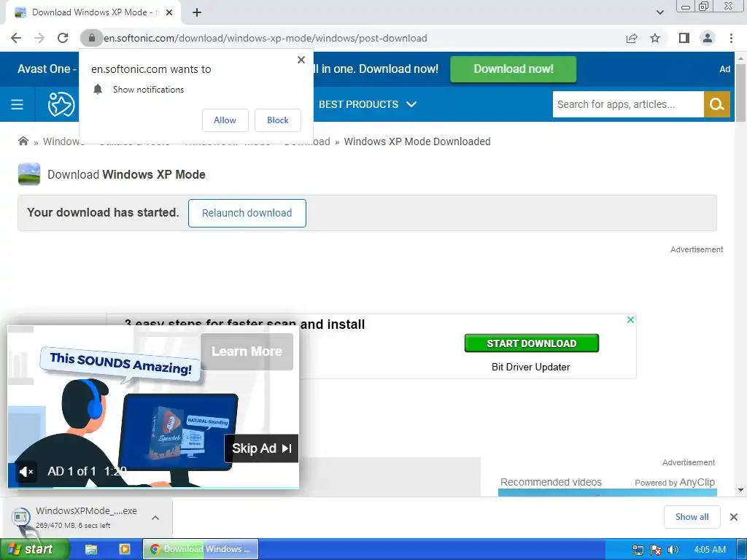Click the 4:05 AM taskbar clock

pos(710,550)
